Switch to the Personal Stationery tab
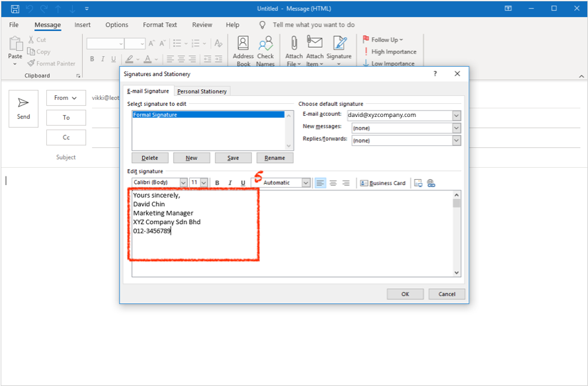Image resolution: width=588 pixels, height=386 pixels. 202,91
